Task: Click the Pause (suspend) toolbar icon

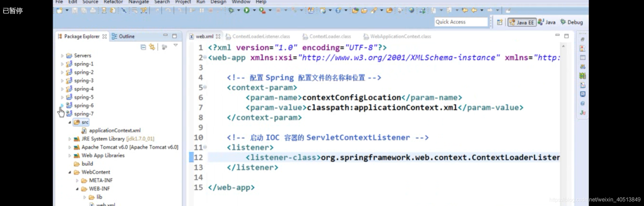Action: coord(202,10)
